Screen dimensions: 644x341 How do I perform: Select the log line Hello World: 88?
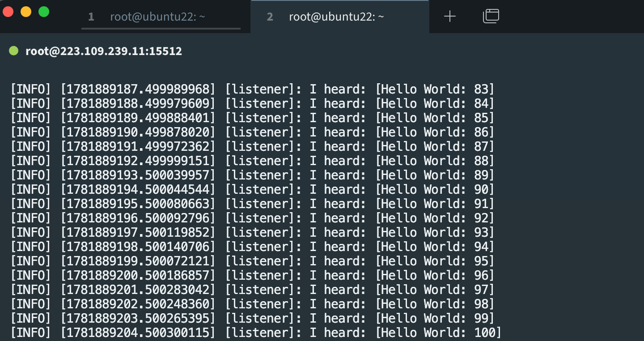coord(252,161)
